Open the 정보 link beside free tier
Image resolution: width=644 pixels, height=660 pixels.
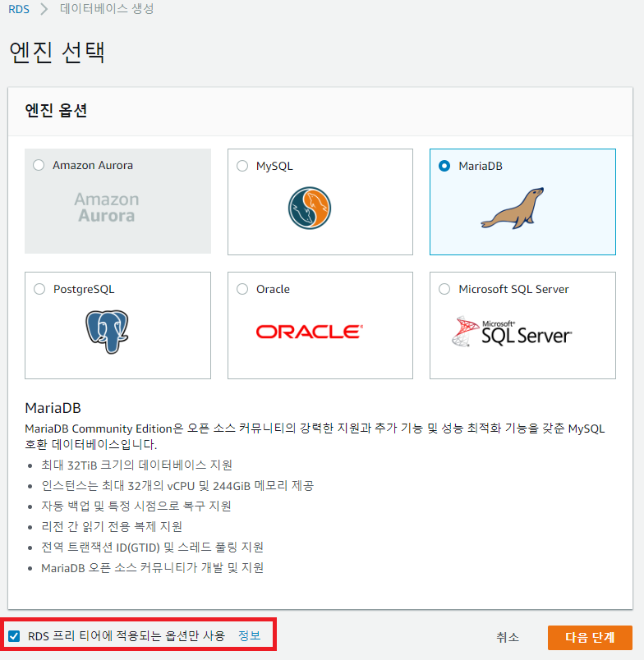point(250,635)
